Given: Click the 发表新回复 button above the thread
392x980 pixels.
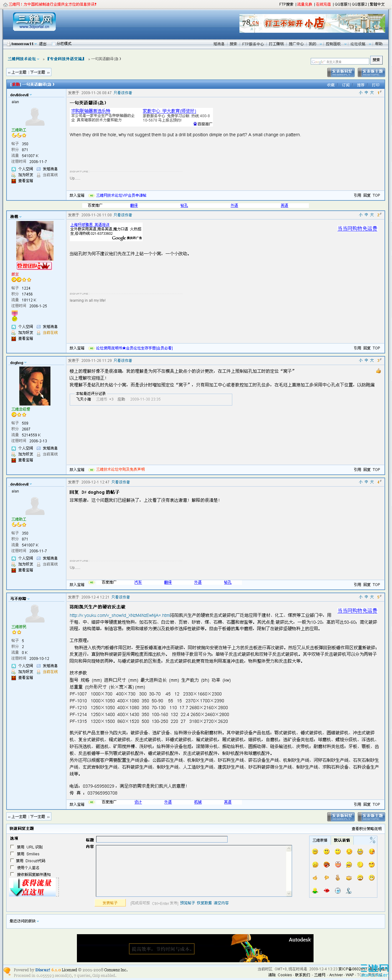Looking at the screenshot, I should click(x=341, y=72).
